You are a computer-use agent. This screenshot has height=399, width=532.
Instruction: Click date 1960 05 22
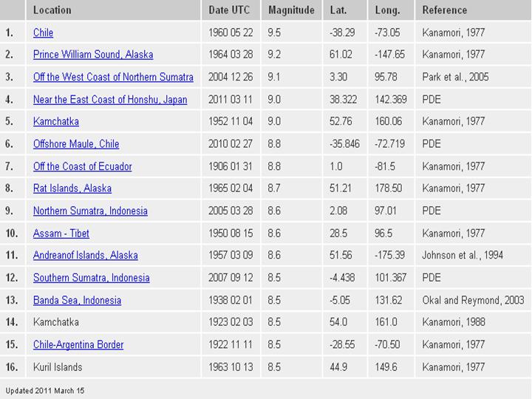231,33
